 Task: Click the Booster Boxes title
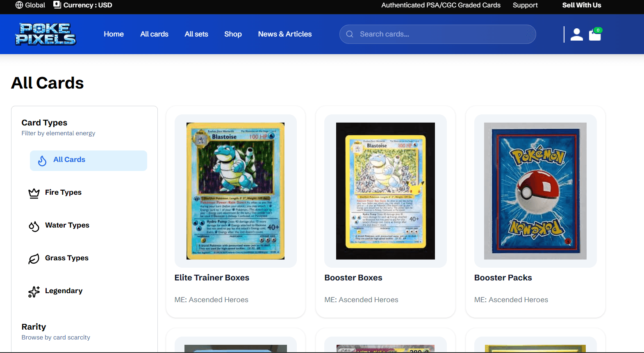coord(353,278)
